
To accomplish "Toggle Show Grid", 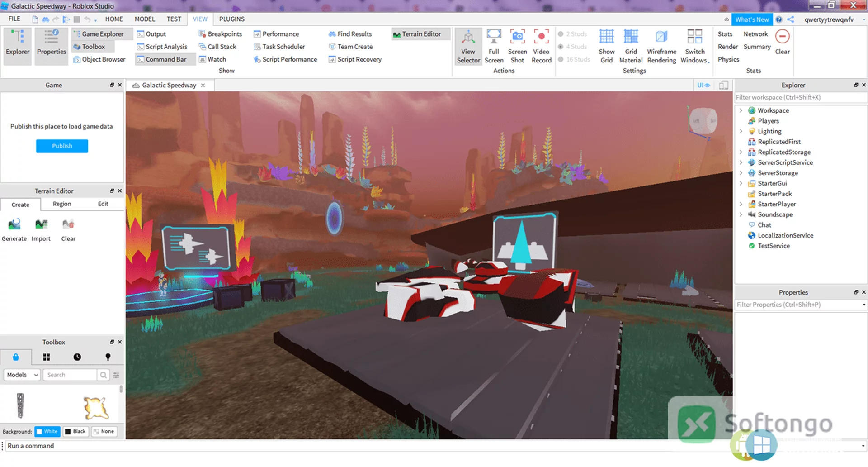I will coord(606,46).
